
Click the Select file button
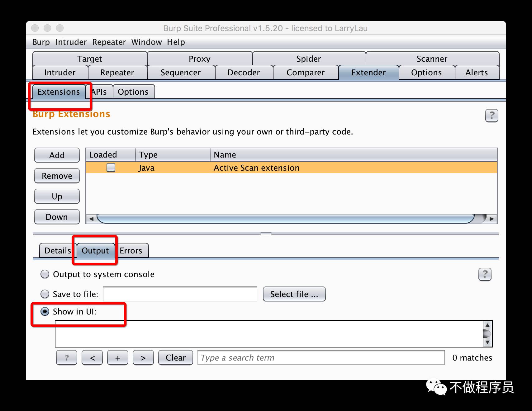294,294
